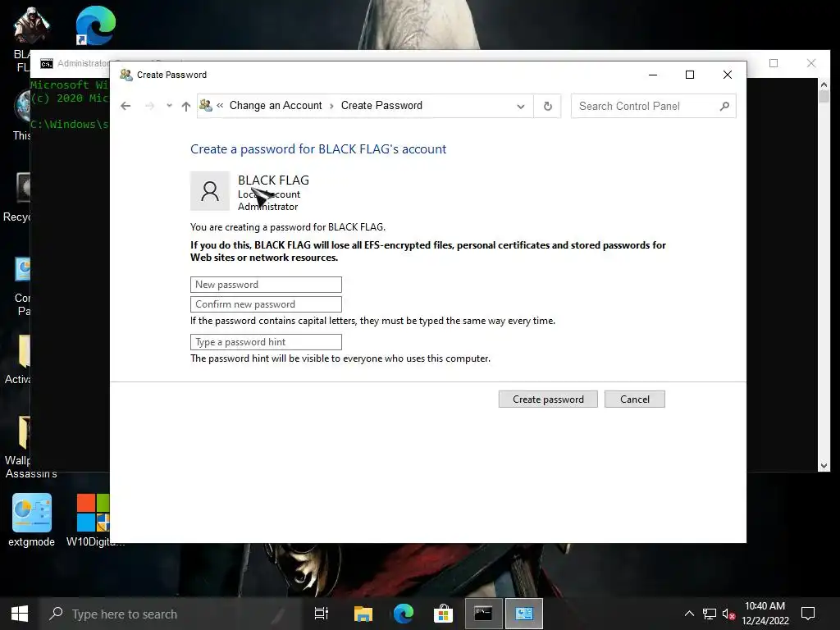Viewport: 840px width, 630px height.
Task: Open the Windows Start menu
Action: coord(20,614)
